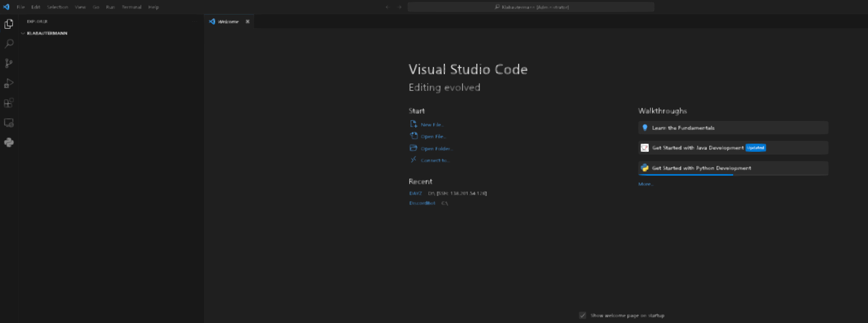Image resolution: width=868 pixels, height=323 pixels.
Task: Click the EXPLORER panel title
Action: click(37, 21)
